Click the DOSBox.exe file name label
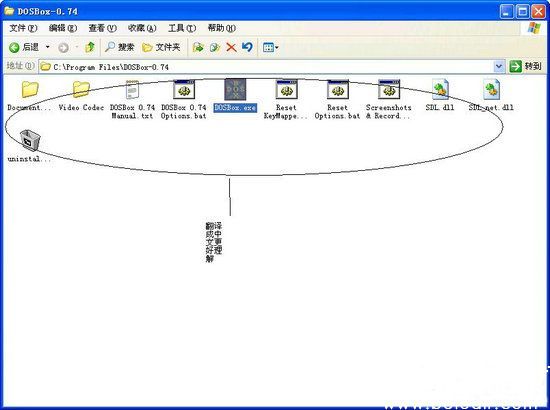Screen dimensions: 550x410 click(x=235, y=108)
